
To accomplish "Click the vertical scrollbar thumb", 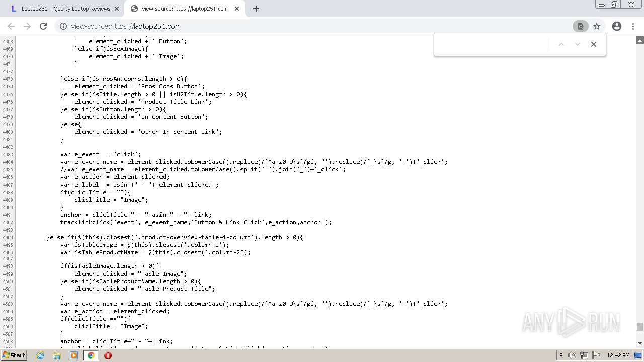I will tap(640, 327).
